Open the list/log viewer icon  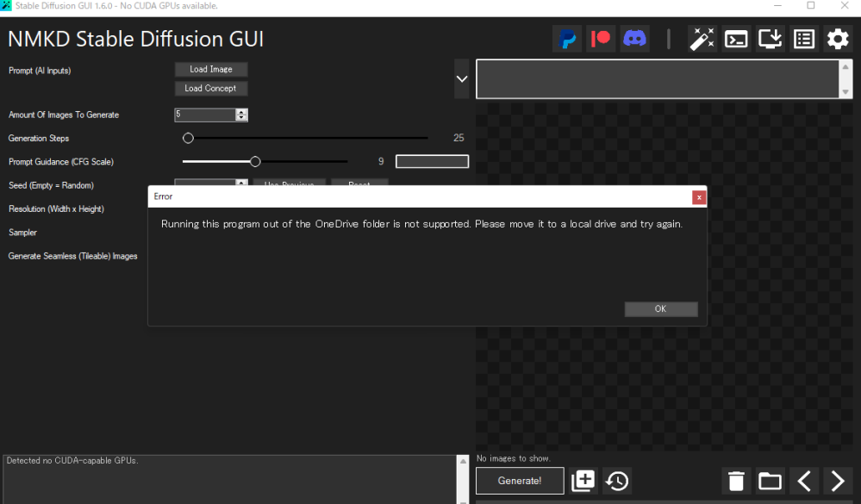pyautogui.click(x=804, y=39)
